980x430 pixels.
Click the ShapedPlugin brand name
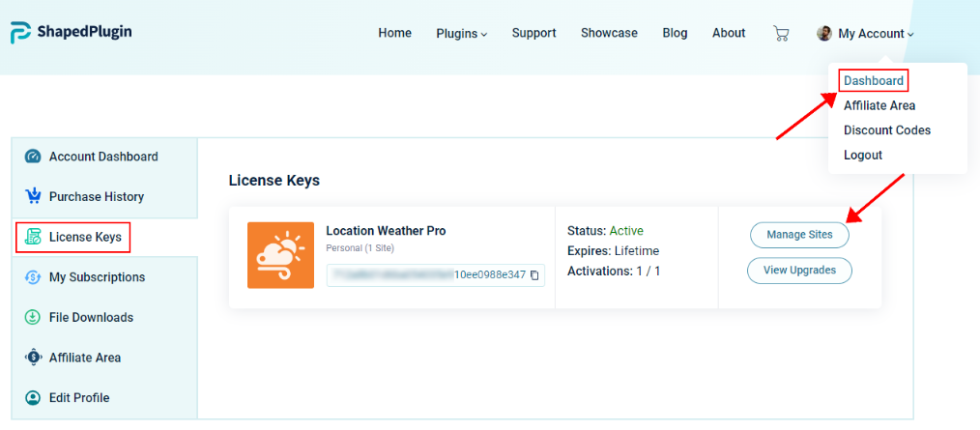pos(84,32)
